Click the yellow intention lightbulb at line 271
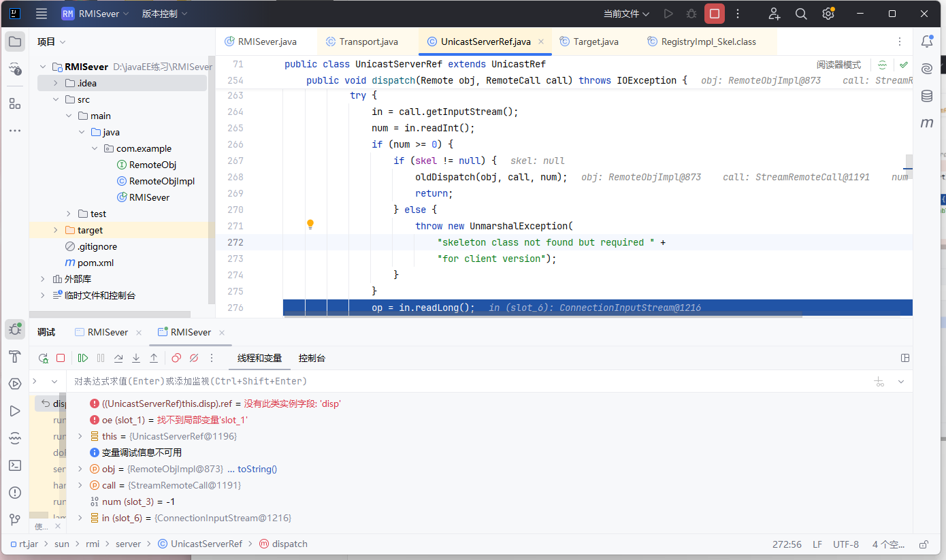The height and width of the screenshot is (560, 946). tap(310, 225)
